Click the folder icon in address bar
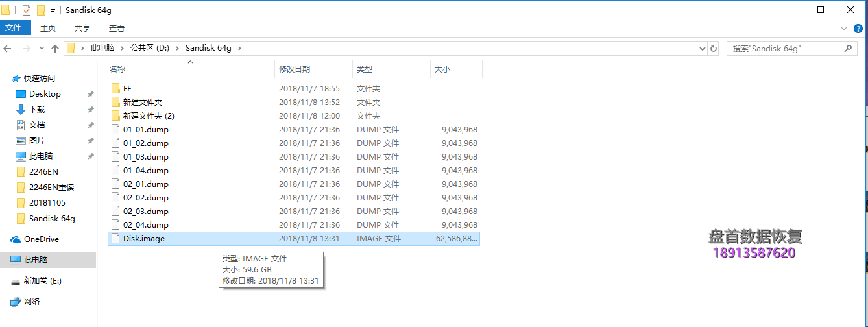Image resolution: width=868 pixels, height=327 pixels. click(71, 48)
